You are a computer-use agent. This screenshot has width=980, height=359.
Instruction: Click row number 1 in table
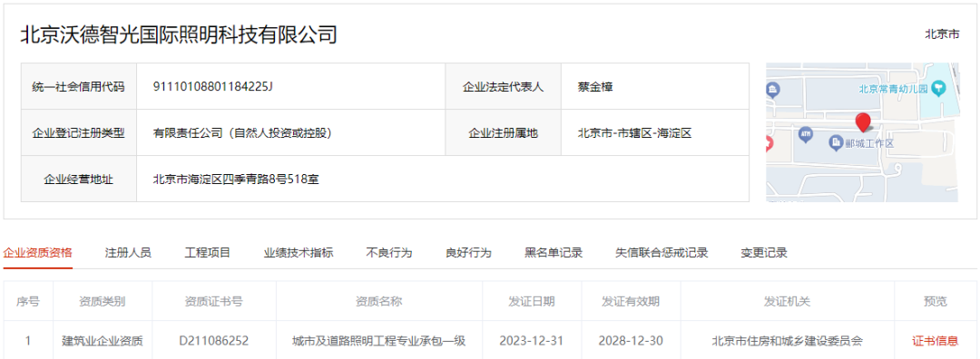point(28,341)
